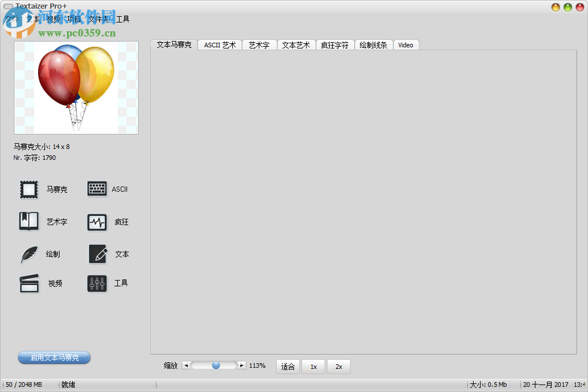The image size is (588, 392).
Task: Open the 项目 menu
Action: click(73, 19)
